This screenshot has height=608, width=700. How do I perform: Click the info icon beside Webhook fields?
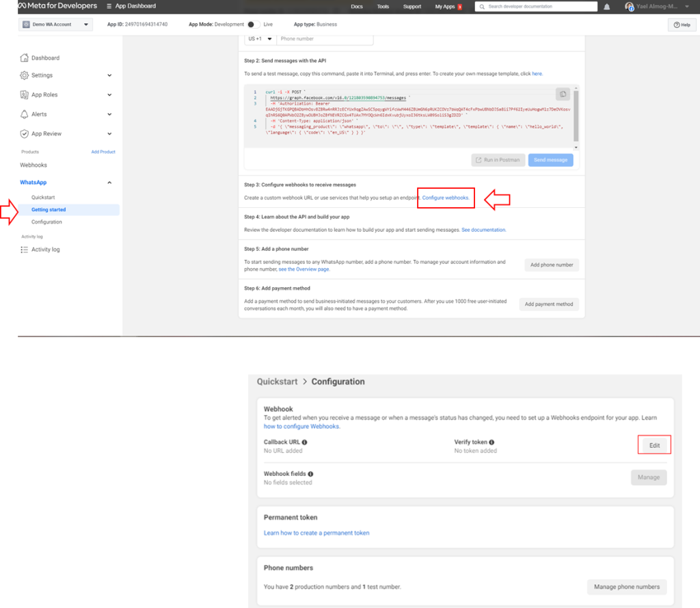pyautogui.click(x=310, y=474)
